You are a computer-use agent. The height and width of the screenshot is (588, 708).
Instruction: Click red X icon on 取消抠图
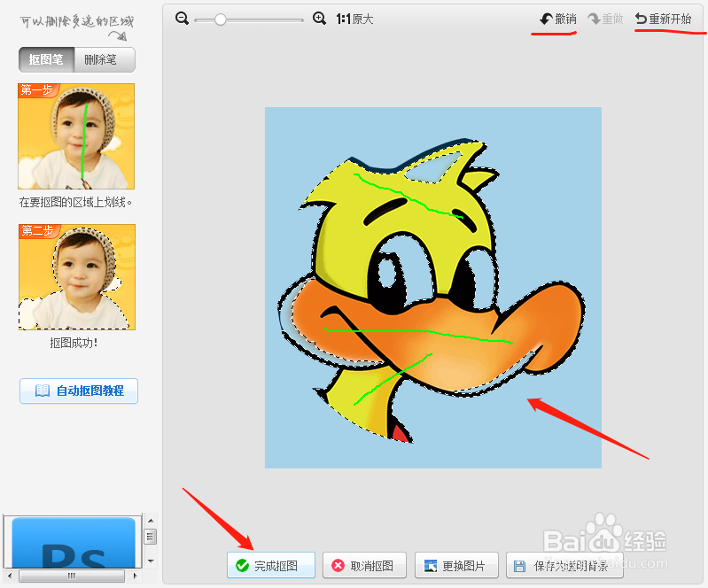338,566
